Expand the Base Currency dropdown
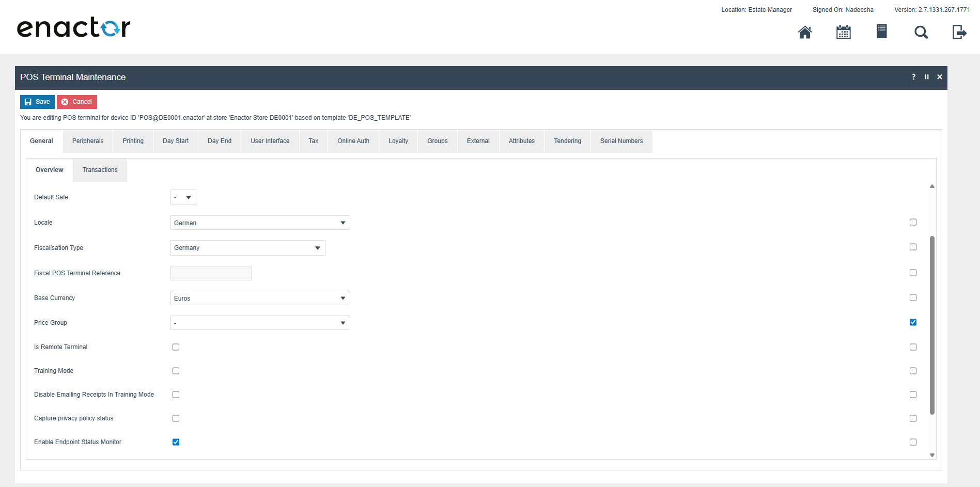 click(x=260, y=298)
